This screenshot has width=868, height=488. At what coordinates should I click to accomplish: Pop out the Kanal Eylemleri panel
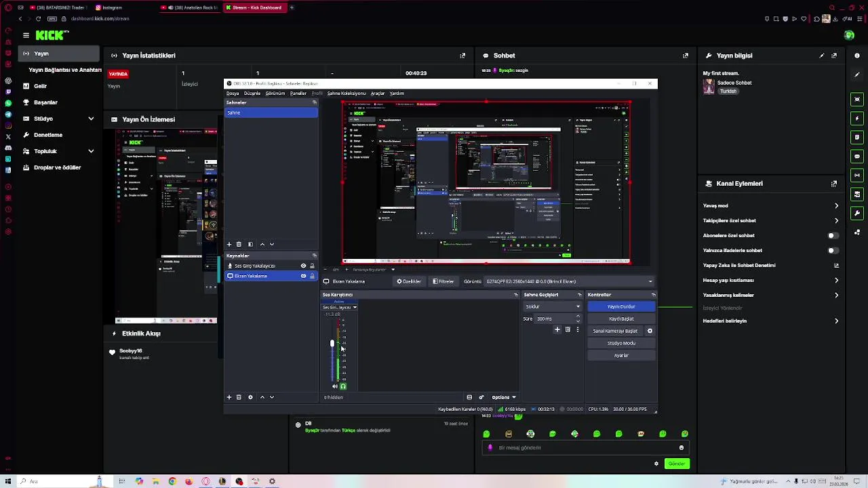834,184
